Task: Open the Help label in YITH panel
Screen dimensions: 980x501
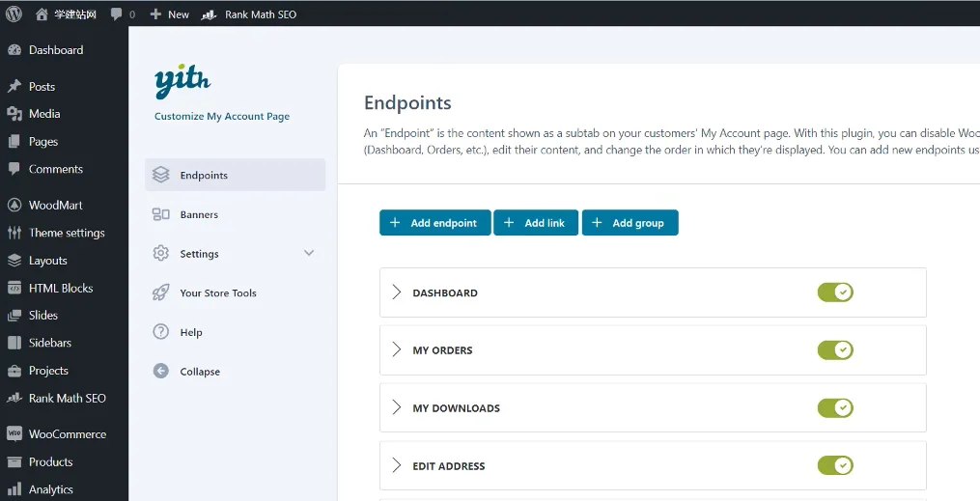Action: click(190, 332)
